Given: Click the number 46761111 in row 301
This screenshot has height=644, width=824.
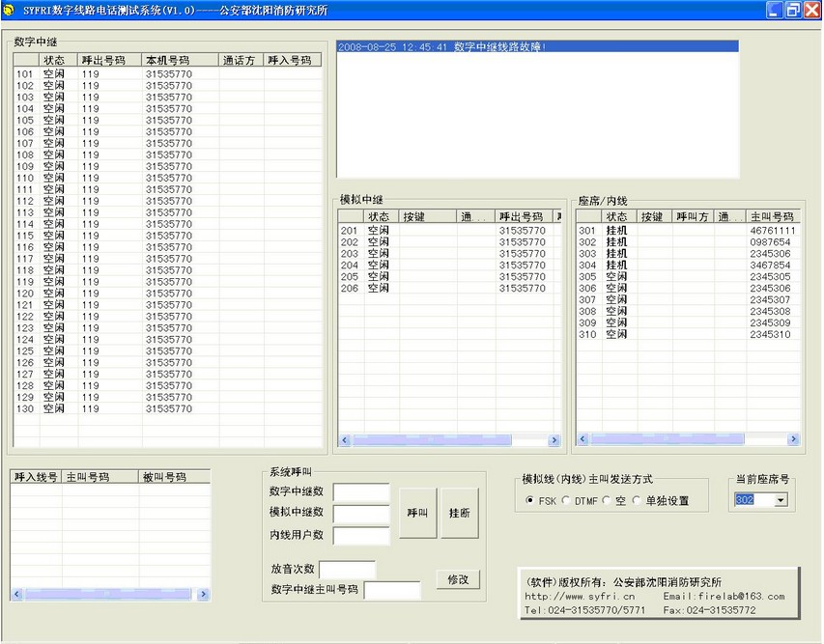Looking at the screenshot, I should [773, 231].
